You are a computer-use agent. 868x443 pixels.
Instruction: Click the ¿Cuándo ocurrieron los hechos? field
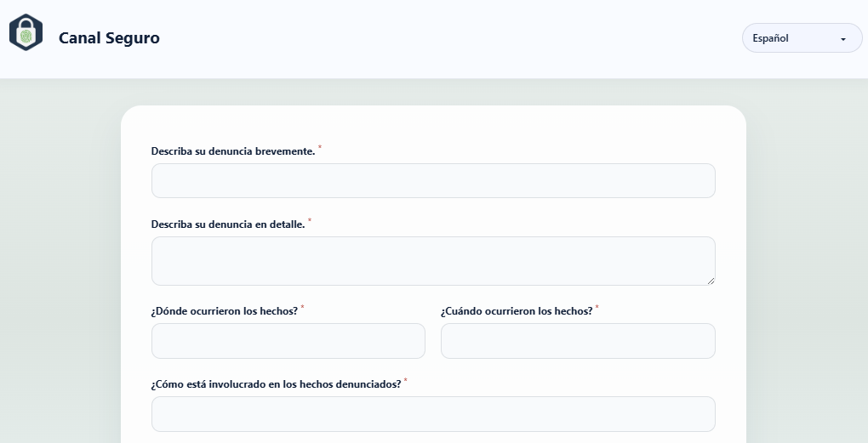tap(578, 341)
